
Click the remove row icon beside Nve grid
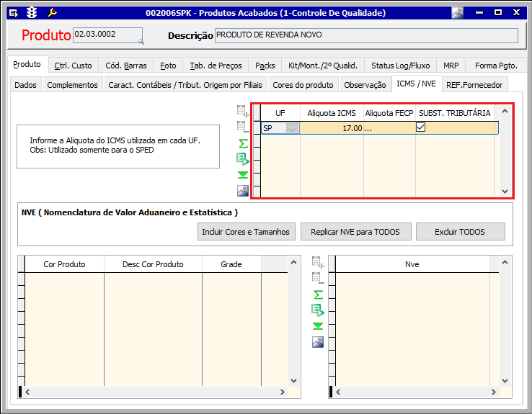[318, 278]
